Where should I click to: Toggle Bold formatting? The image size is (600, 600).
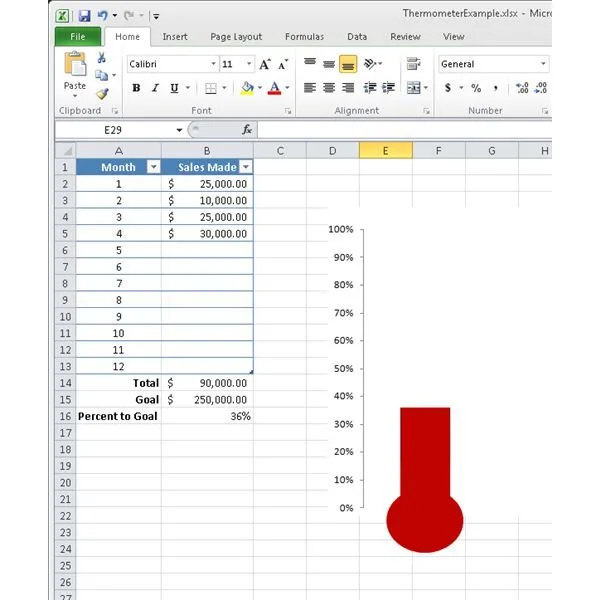click(136, 88)
